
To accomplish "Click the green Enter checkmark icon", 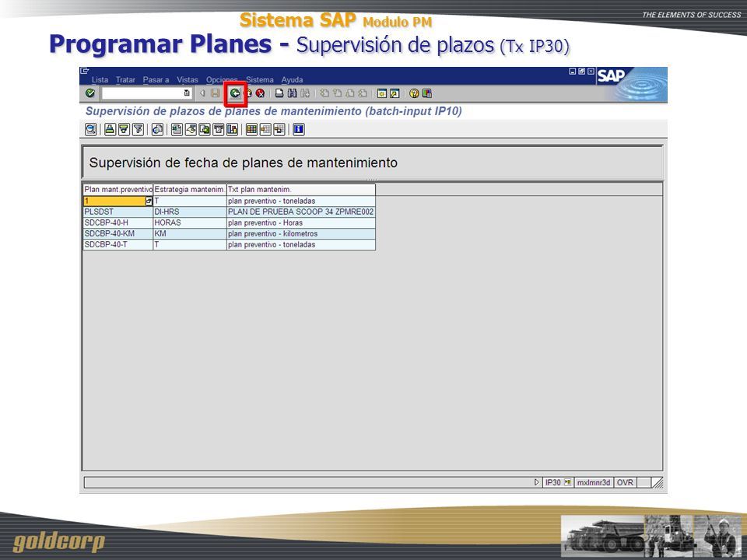I will tap(90, 93).
